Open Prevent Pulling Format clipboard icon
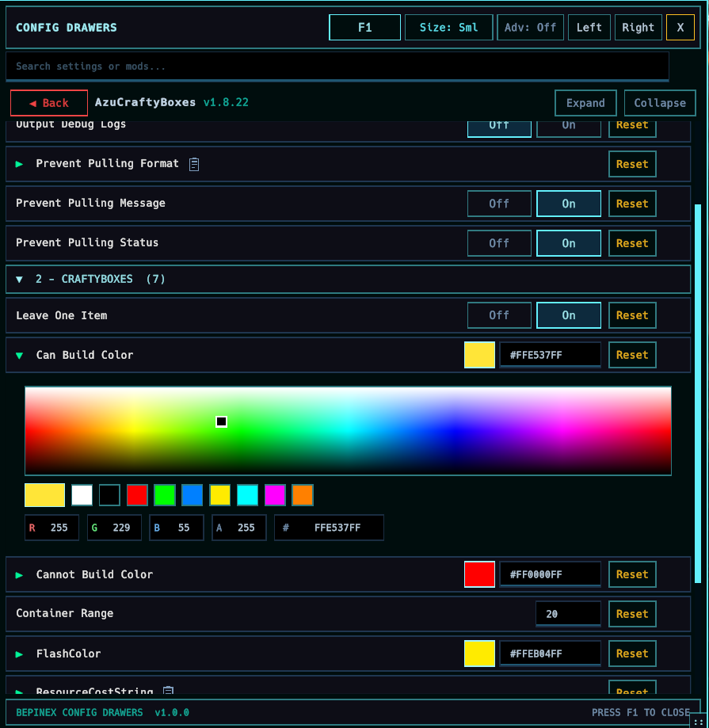709x728 pixels. 194,164
